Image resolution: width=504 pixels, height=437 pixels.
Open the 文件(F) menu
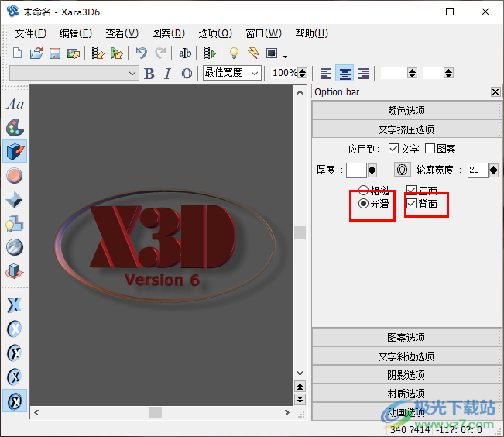tap(30, 33)
